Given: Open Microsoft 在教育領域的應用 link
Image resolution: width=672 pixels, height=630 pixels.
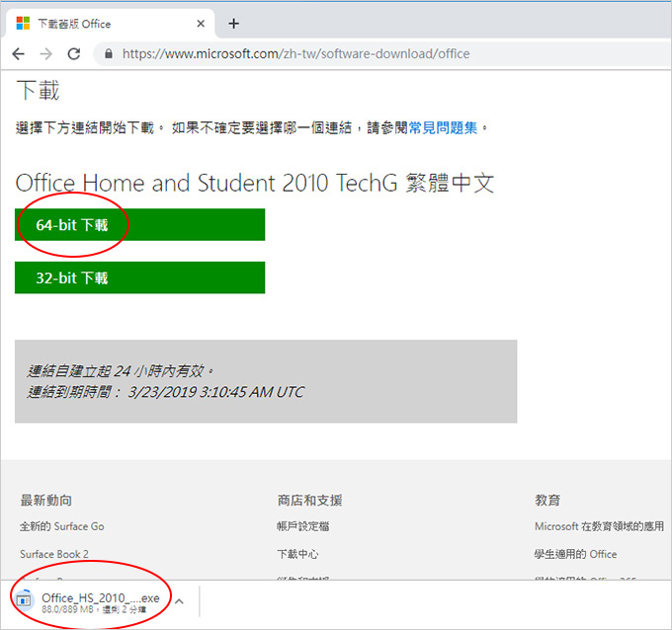Looking at the screenshot, I should tap(599, 526).
